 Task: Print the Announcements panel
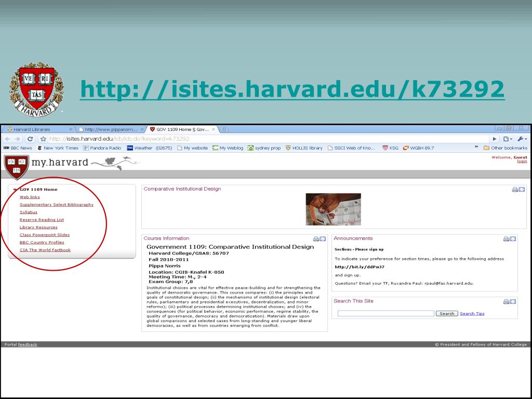point(506,239)
